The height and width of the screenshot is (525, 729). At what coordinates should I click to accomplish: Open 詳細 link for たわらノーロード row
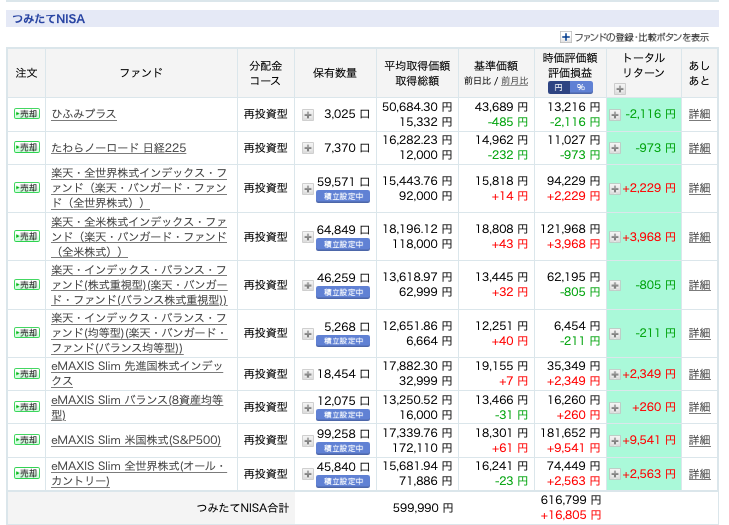[x=699, y=148]
